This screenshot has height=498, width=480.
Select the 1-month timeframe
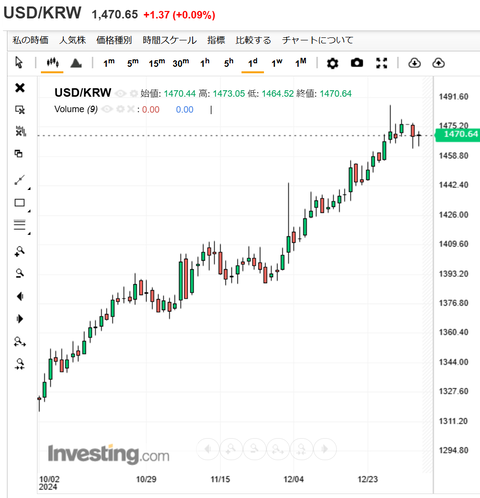(301, 63)
